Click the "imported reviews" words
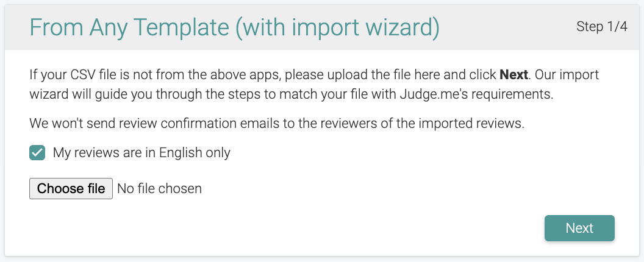Image resolution: width=644 pixels, height=262 pixels. click(x=478, y=124)
